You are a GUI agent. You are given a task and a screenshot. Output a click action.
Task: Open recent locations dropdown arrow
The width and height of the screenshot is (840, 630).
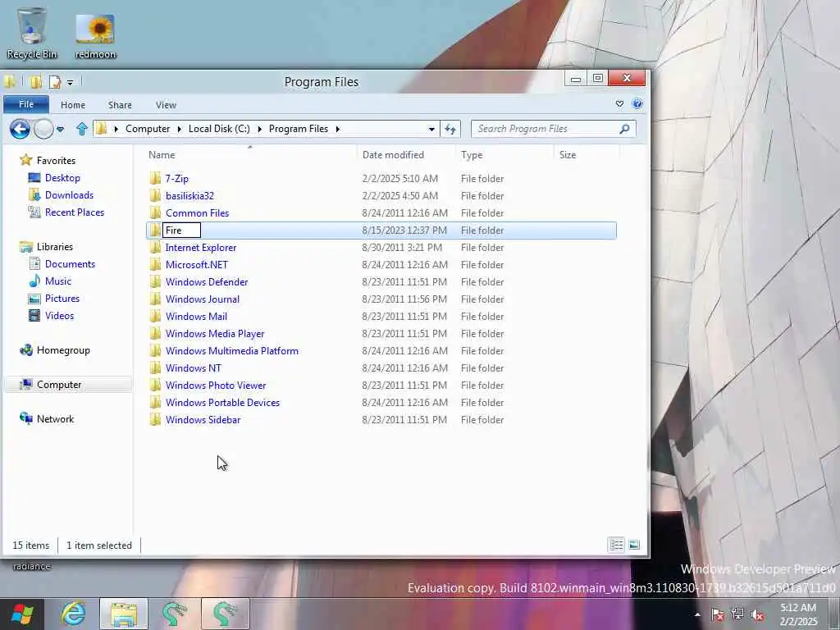pyautogui.click(x=60, y=129)
